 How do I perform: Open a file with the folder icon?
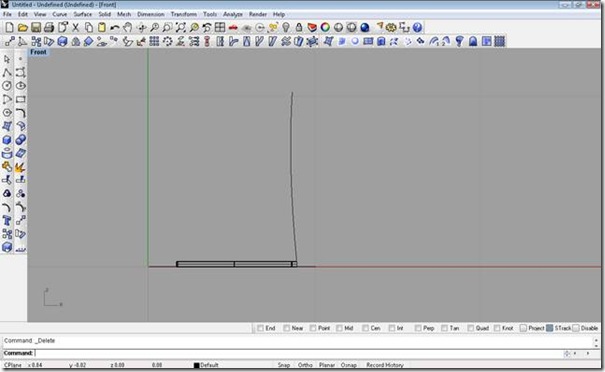[x=22, y=27]
